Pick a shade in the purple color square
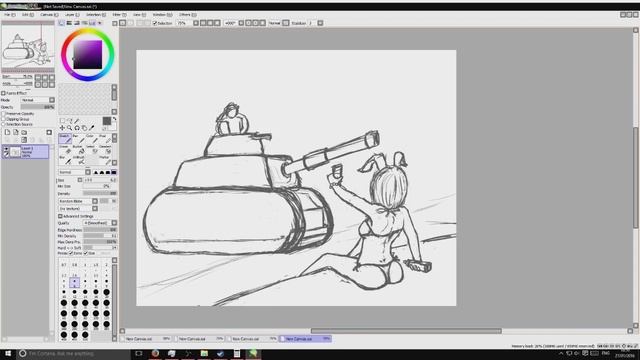 [x=87, y=54]
